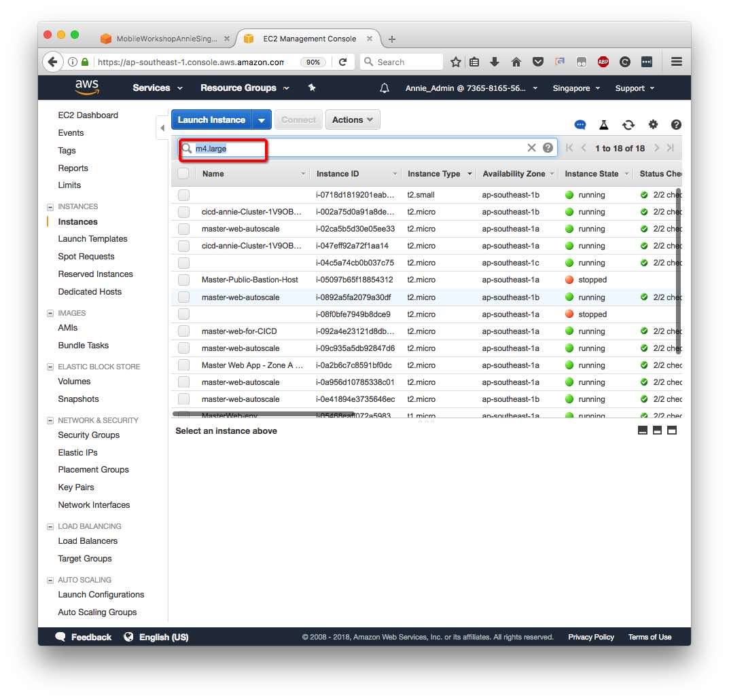Open the blue chat feedback bubble icon
The image size is (729, 700).
pyautogui.click(x=580, y=124)
